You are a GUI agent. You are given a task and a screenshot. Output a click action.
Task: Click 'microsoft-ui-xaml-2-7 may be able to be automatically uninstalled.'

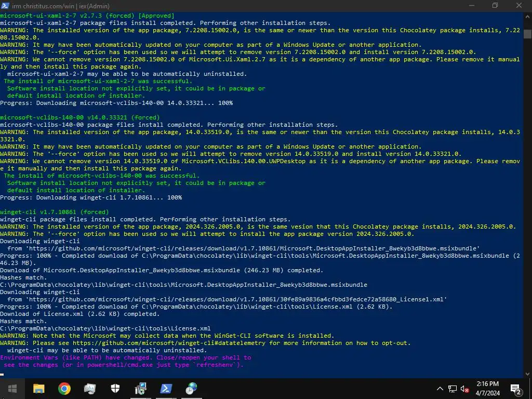[127, 74]
